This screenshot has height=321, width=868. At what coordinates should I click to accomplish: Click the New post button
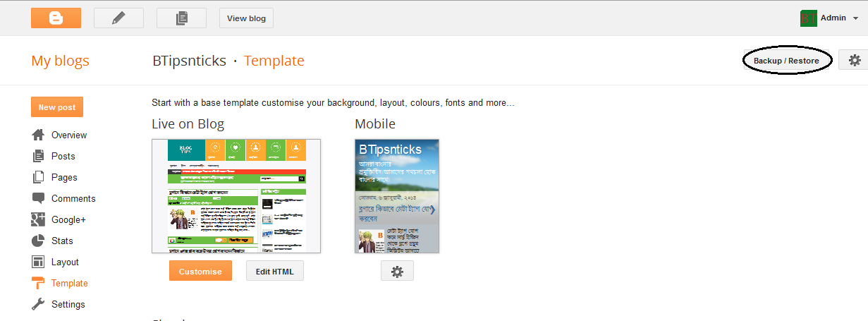[x=57, y=107]
